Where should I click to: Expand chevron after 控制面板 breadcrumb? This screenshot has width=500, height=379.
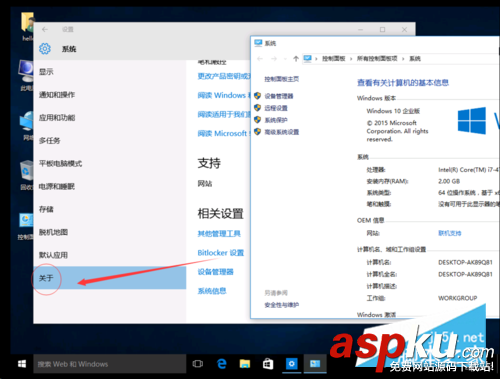click(x=351, y=59)
